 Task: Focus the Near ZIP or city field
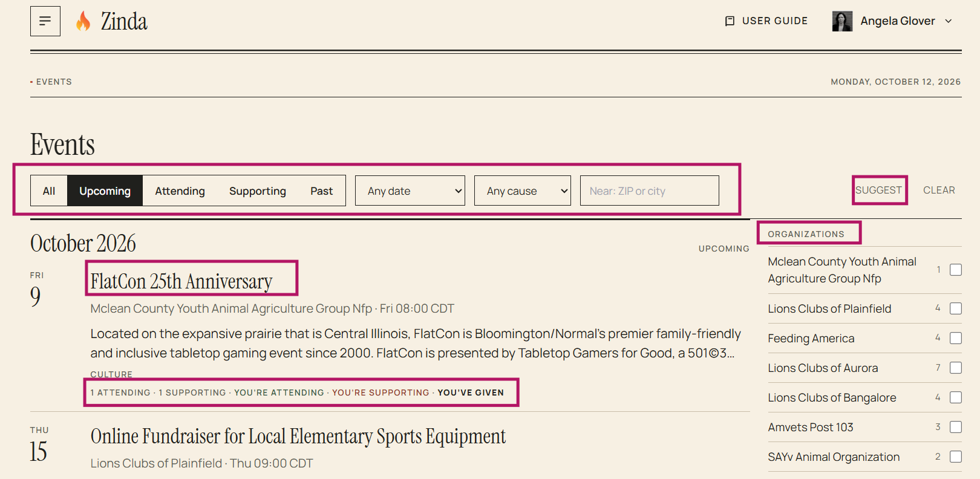coord(650,191)
